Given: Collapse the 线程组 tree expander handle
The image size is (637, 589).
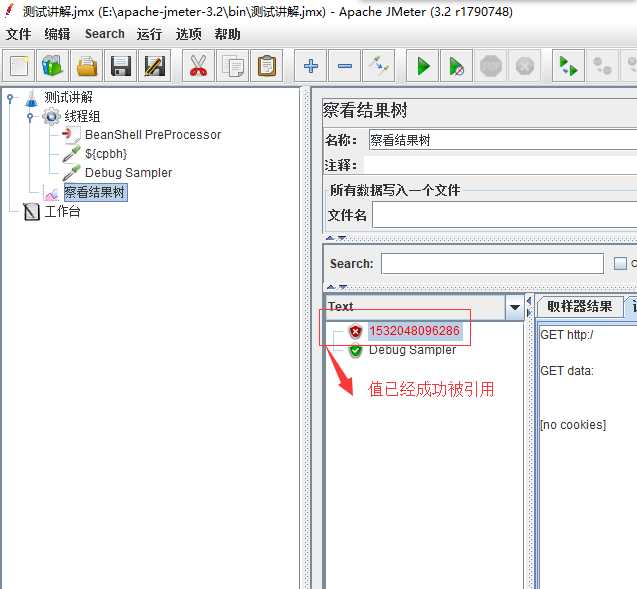Looking at the screenshot, I should [30, 117].
